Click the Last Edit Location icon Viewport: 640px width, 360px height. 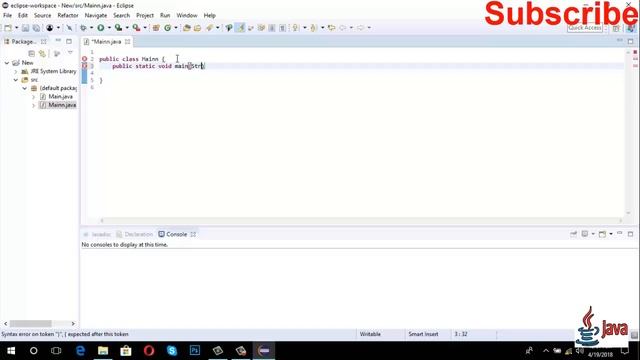(331, 28)
